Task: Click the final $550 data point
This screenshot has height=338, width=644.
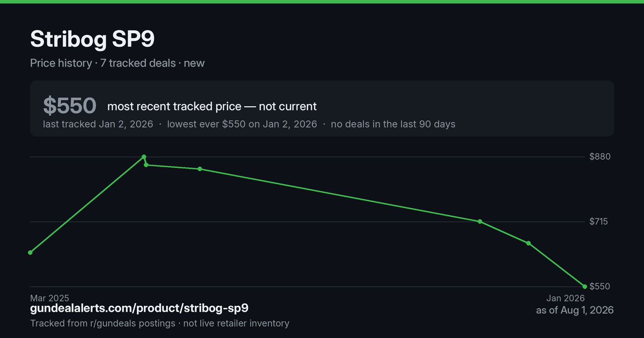Action: click(584, 286)
